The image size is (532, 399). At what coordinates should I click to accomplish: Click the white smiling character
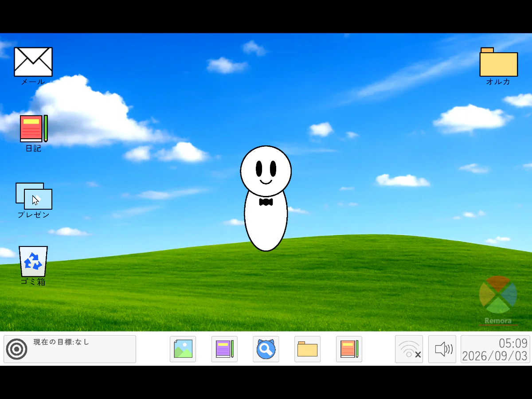pyautogui.click(x=266, y=198)
